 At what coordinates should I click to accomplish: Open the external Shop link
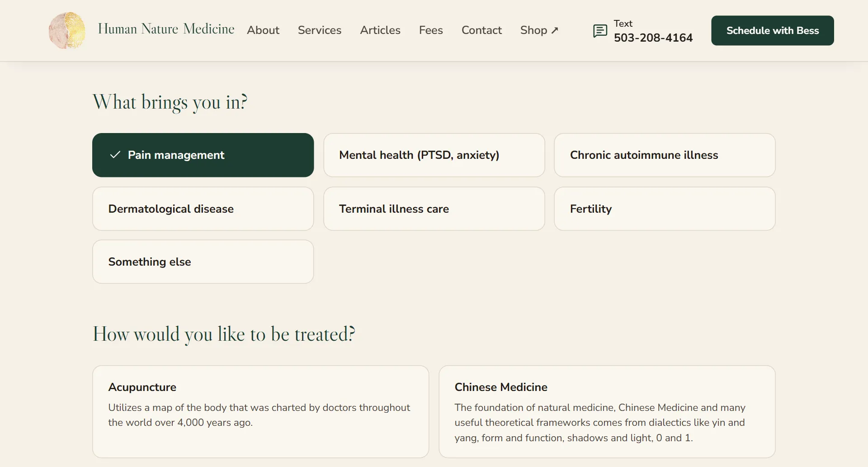point(539,30)
